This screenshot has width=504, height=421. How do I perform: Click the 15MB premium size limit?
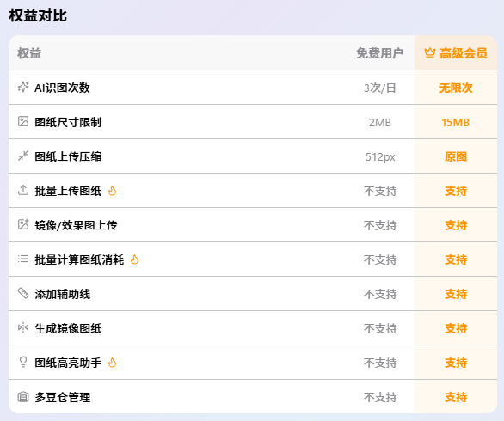[x=456, y=123]
